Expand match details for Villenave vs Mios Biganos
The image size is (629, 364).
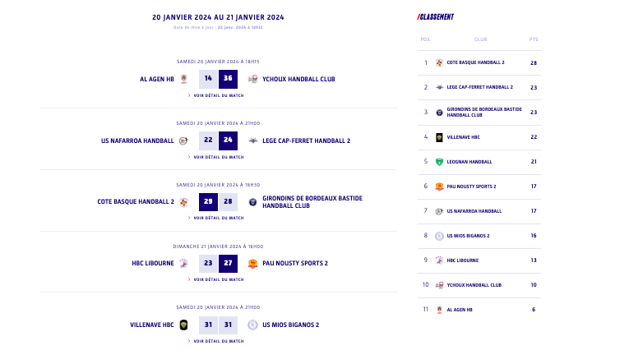point(218,340)
